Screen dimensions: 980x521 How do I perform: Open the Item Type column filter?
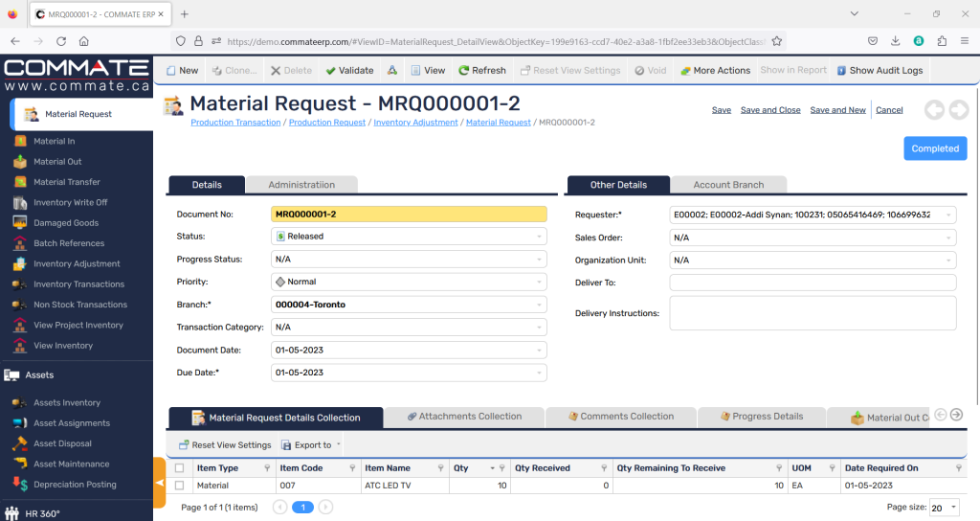pos(265,468)
